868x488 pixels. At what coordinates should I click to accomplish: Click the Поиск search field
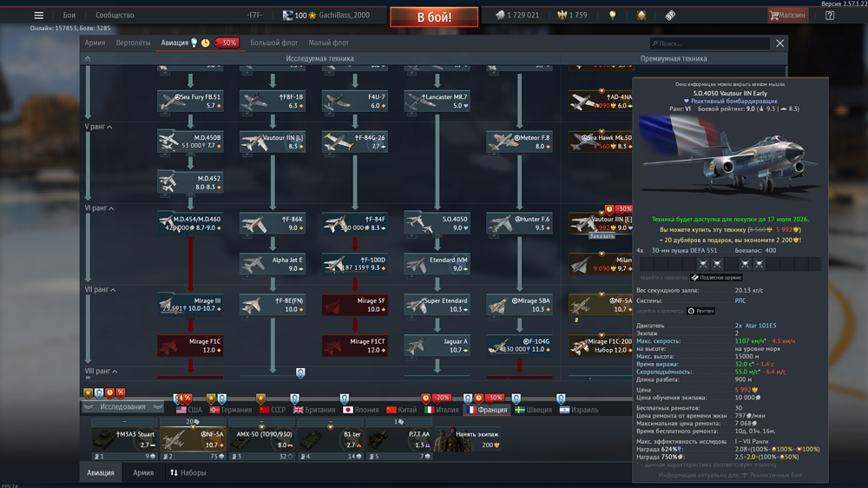(x=710, y=43)
